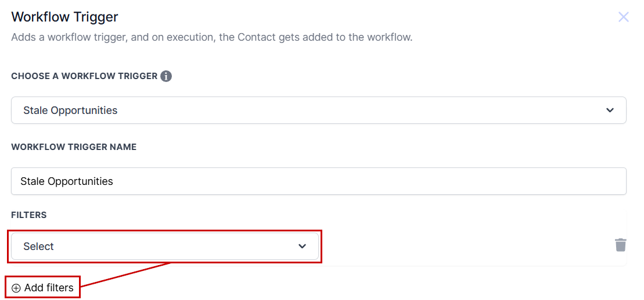This screenshot has width=644, height=300.
Task: Click Stale Opportunities text in trigger dropdown
Action: (x=70, y=110)
